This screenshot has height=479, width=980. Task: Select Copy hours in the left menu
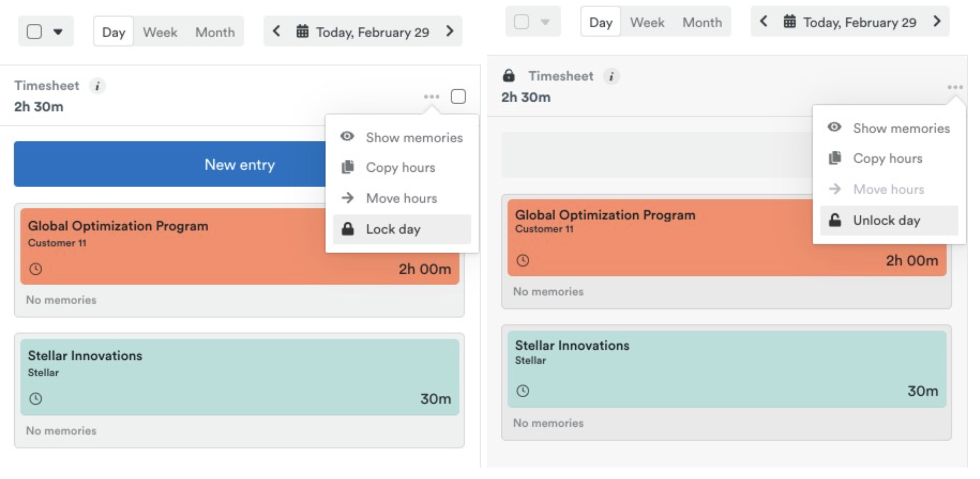click(401, 168)
